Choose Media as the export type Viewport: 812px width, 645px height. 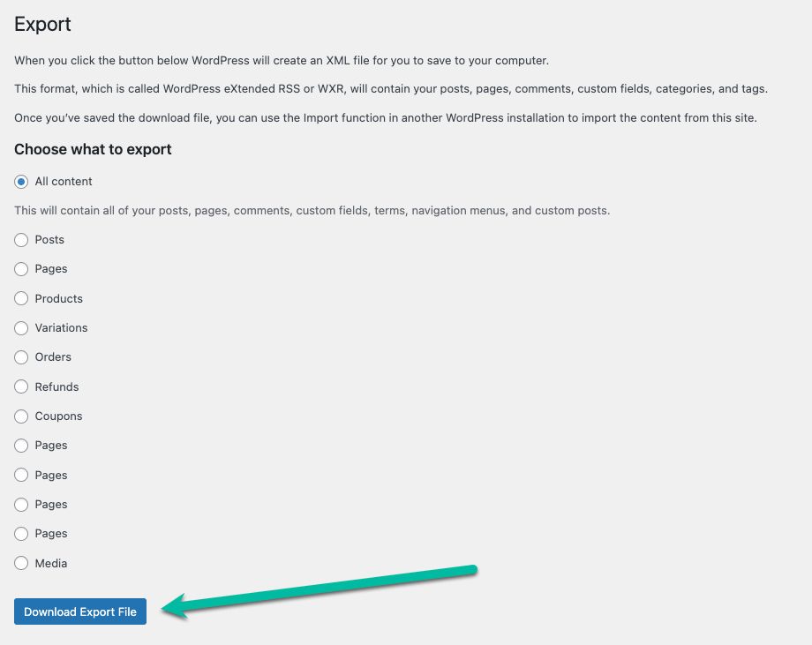click(x=20, y=563)
